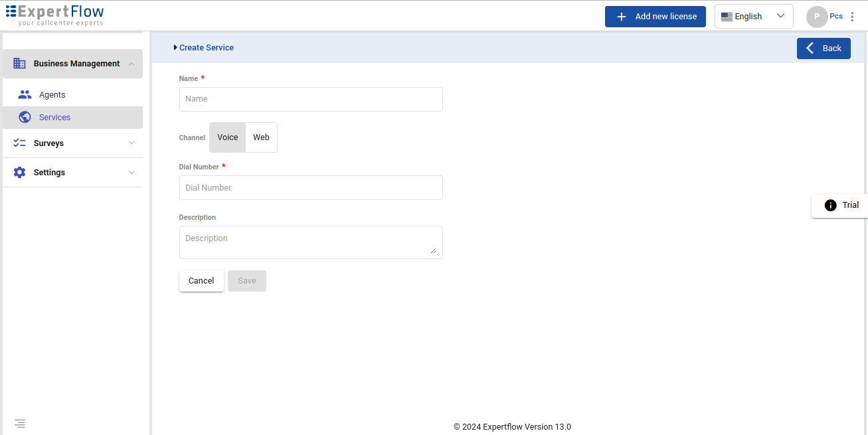Viewport: 868px width, 435px height.
Task: Click the Surveys checklist icon
Action: (19, 143)
